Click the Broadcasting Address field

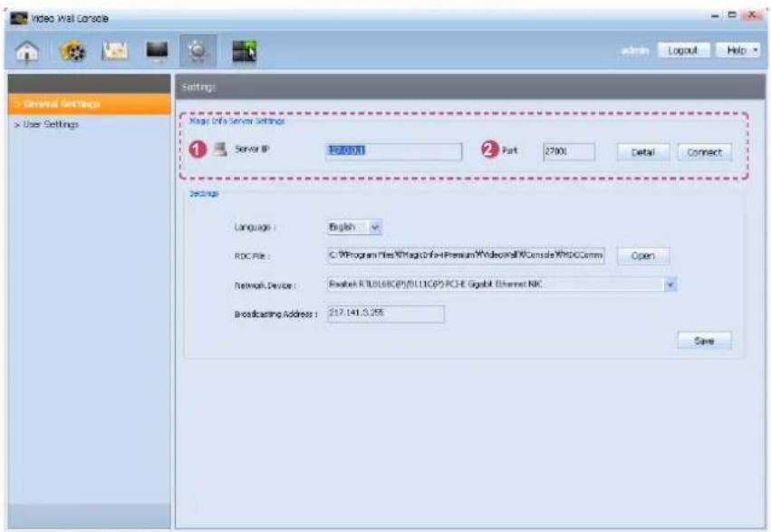point(386,314)
